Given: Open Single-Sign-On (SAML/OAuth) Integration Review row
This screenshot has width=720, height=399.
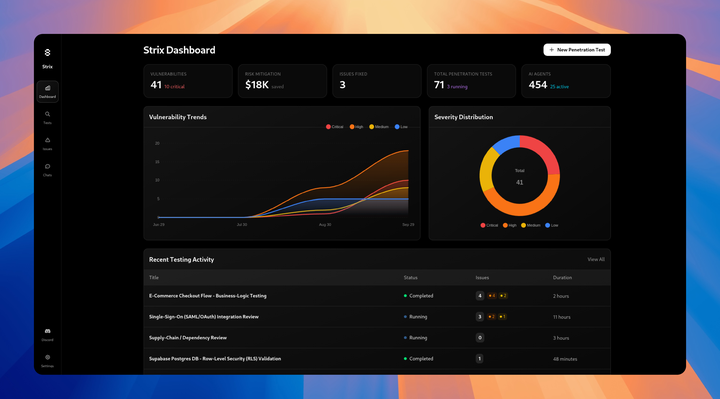Looking at the screenshot, I should [377, 317].
